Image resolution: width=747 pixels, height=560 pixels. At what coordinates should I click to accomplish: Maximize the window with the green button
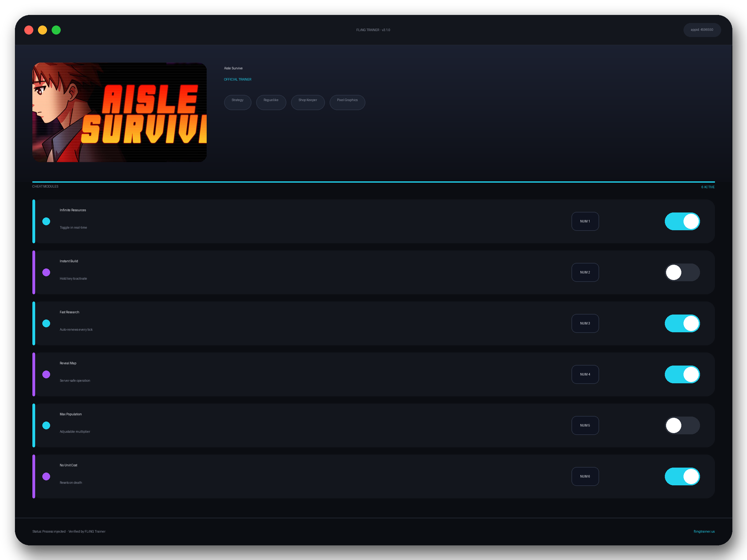point(56,30)
